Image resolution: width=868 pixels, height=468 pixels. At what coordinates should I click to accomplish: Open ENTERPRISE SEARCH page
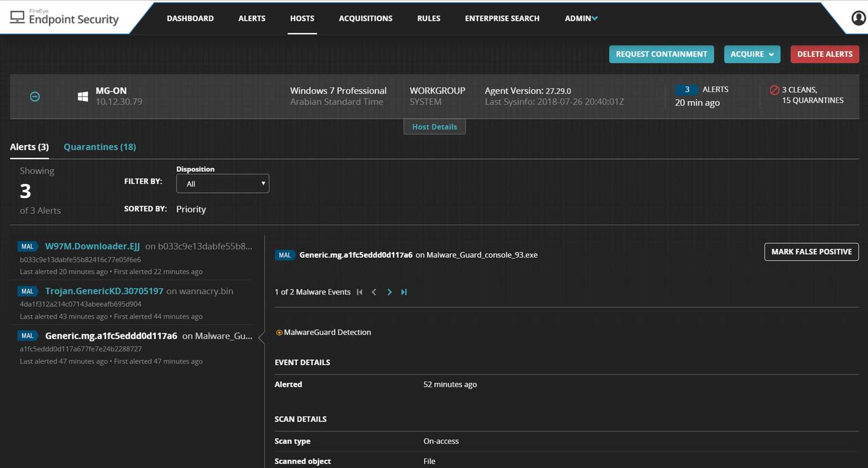[502, 18]
